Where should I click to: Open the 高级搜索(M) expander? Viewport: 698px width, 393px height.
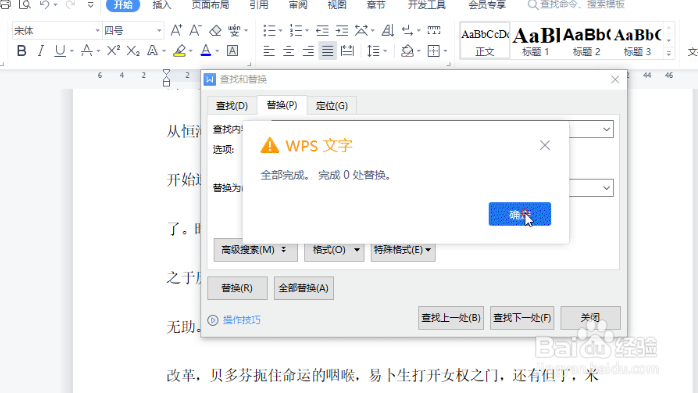tap(256, 250)
